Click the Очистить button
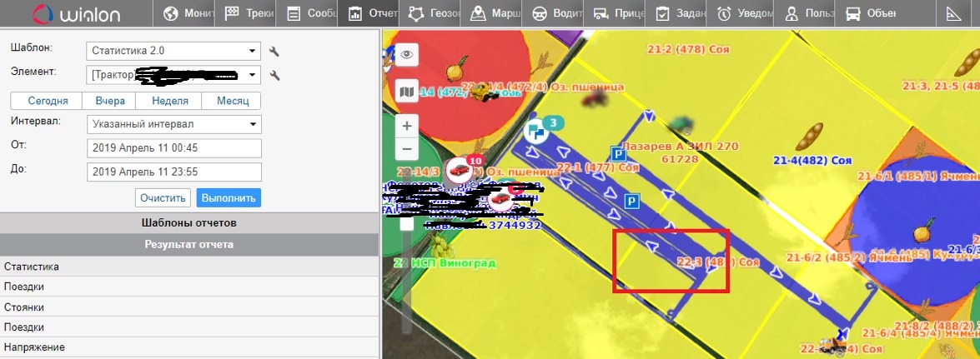The image size is (980, 359). 163,198
